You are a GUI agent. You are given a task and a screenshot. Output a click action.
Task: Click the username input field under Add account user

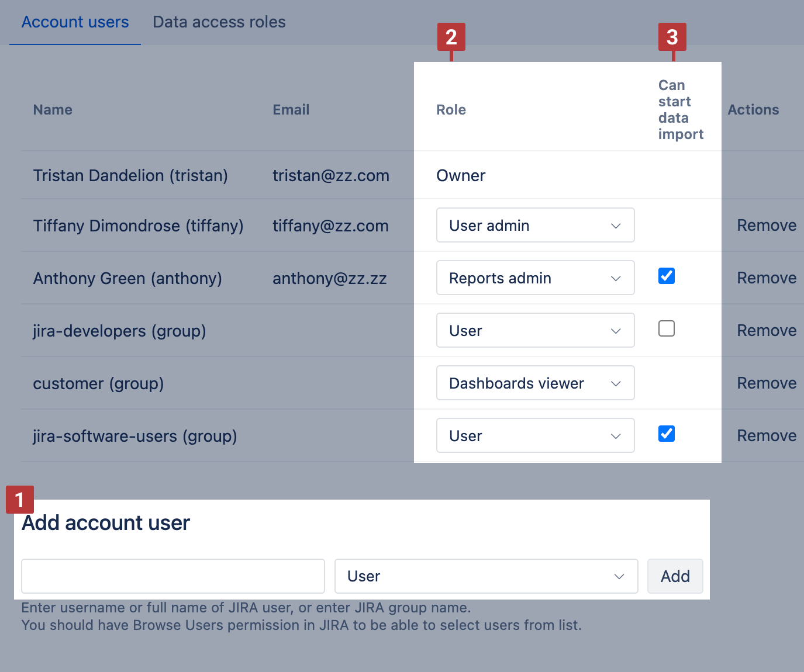tap(172, 576)
